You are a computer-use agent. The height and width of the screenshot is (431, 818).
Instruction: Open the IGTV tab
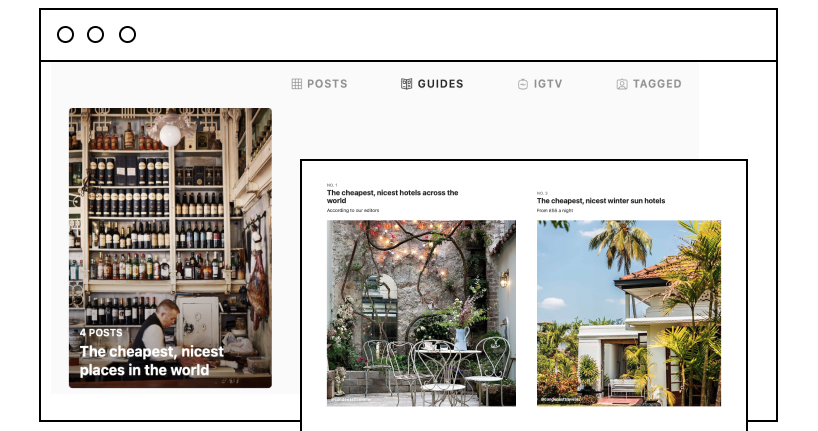point(548,84)
